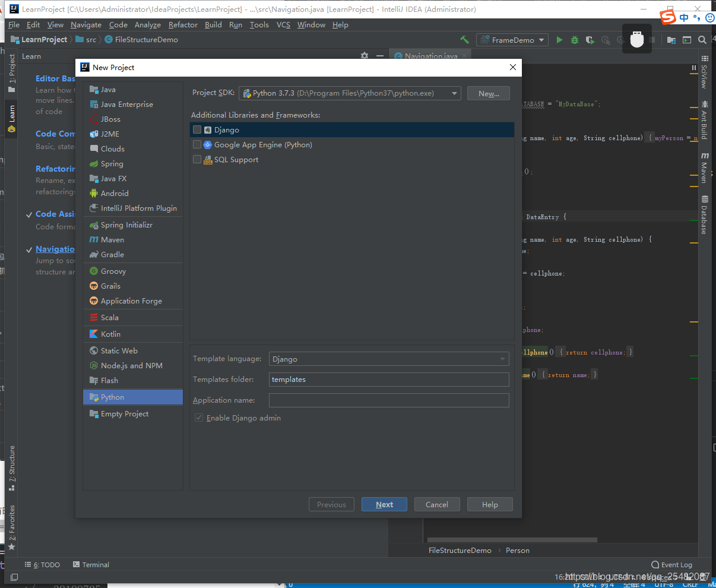Enable the Django framework checkbox
The height and width of the screenshot is (588, 716).
tap(197, 129)
